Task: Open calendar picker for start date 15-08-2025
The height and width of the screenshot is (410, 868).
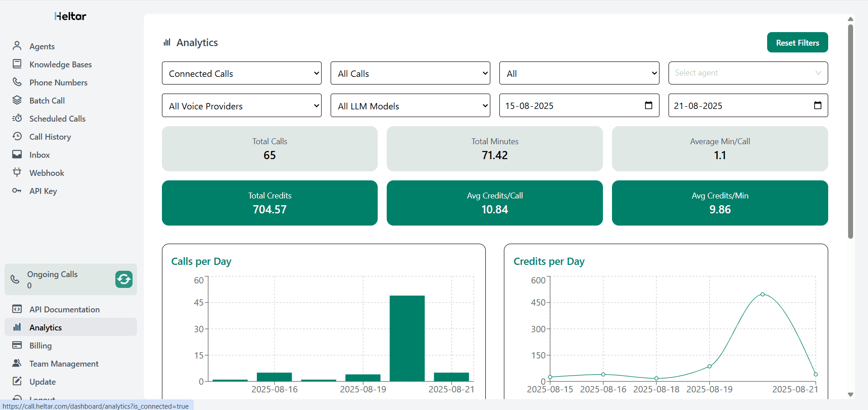Action: pyautogui.click(x=648, y=105)
